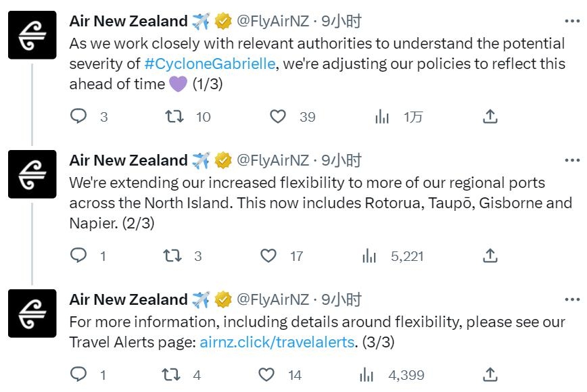Share the second tweet (2/3)
Image resolution: width=587 pixels, height=392 pixels.
coord(490,255)
